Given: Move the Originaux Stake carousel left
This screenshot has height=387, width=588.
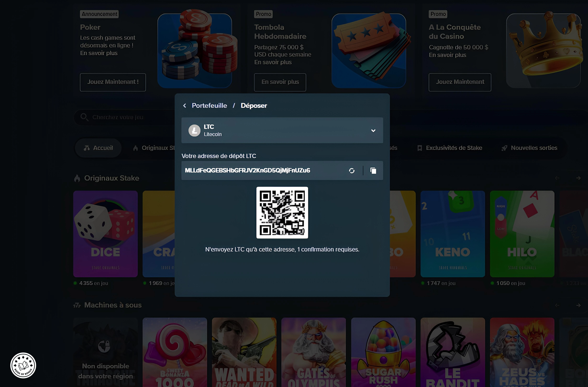Looking at the screenshot, I should tap(557, 178).
